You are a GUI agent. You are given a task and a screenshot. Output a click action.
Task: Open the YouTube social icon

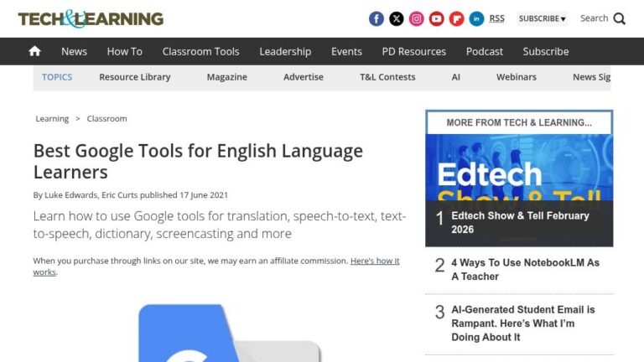[x=437, y=19]
